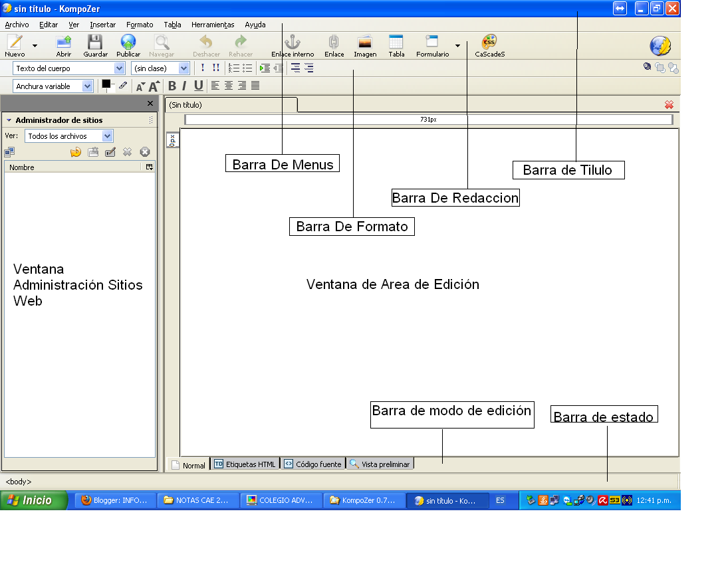Viewport: 728px width, 574px height.
Task: Select the (Sin título) document tab
Action: point(231,105)
